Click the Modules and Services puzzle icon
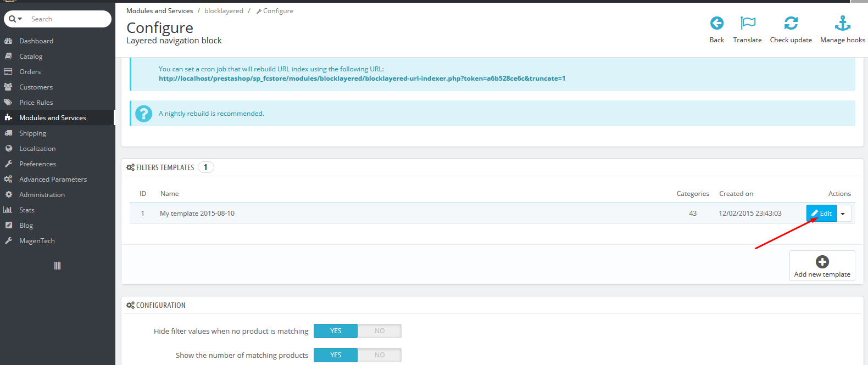The height and width of the screenshot is (365, 868). click(8, 117)
